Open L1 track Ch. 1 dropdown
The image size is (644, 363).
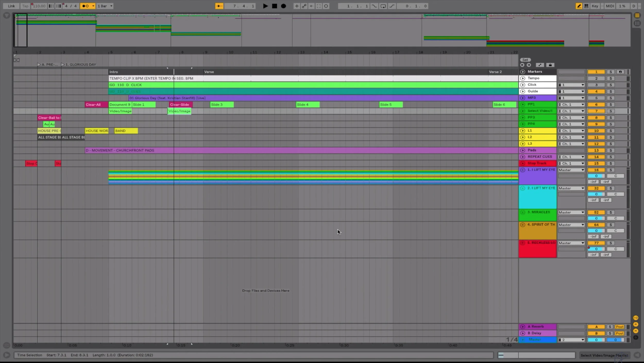pos(571,131)
